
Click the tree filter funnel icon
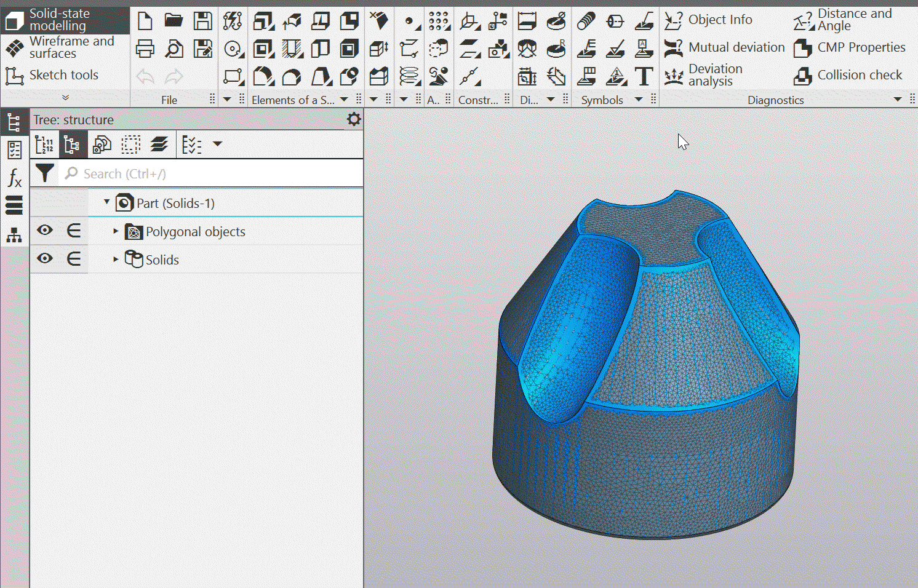(x=44, y=173)
